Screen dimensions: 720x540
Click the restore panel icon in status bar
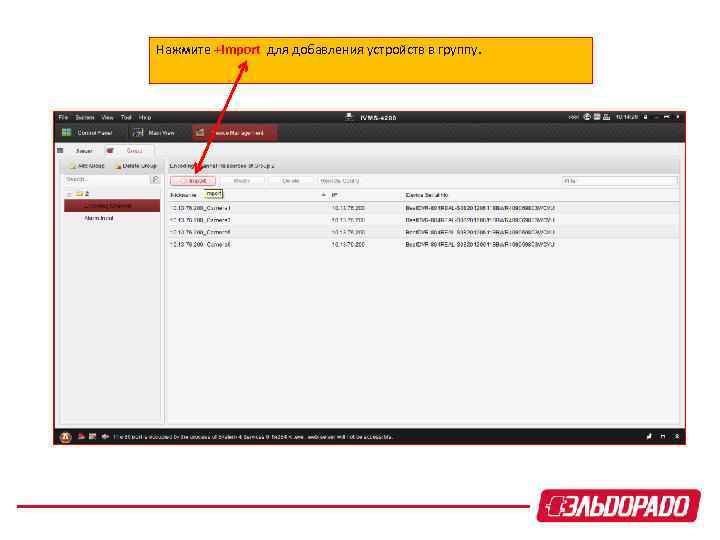pyautogui.click(x=663, y=437)
